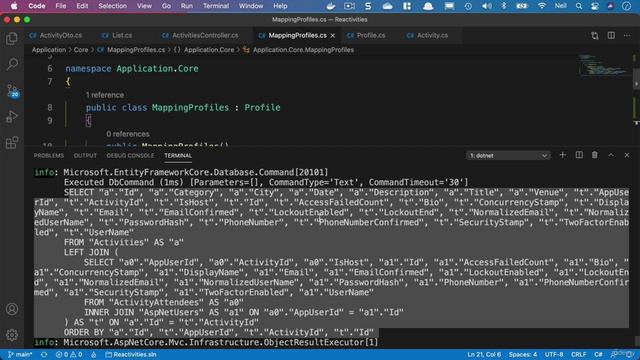Click 'MappingProfiles' class name in line 8

(190, 108)
